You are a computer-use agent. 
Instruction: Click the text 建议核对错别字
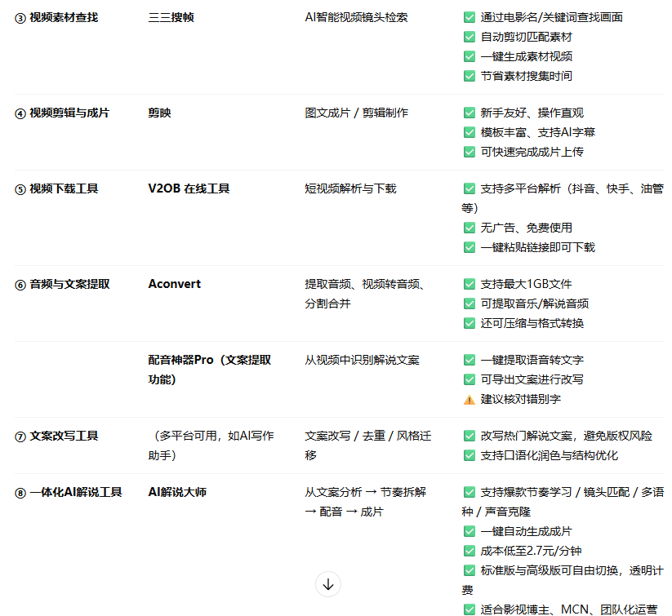click(x=521, y=399)
